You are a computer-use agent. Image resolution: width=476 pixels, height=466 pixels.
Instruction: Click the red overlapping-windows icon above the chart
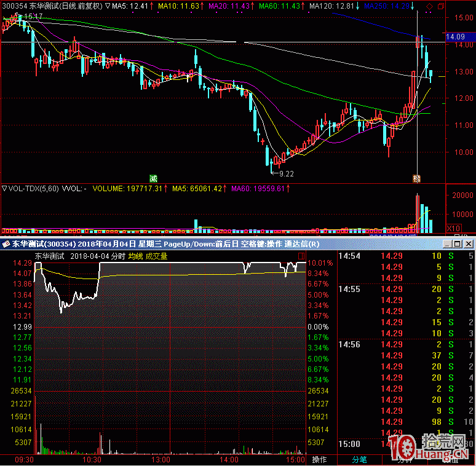tap(441, 6)
